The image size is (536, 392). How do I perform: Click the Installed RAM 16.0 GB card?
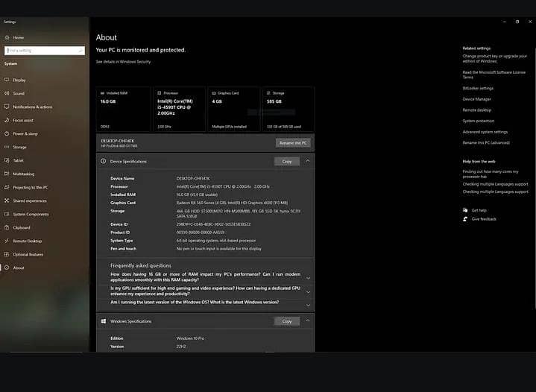(x=124, y=109)
